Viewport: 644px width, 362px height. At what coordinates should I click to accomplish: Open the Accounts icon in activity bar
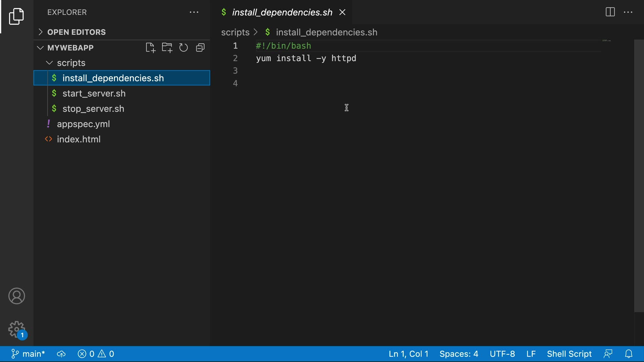coord(16,296)
